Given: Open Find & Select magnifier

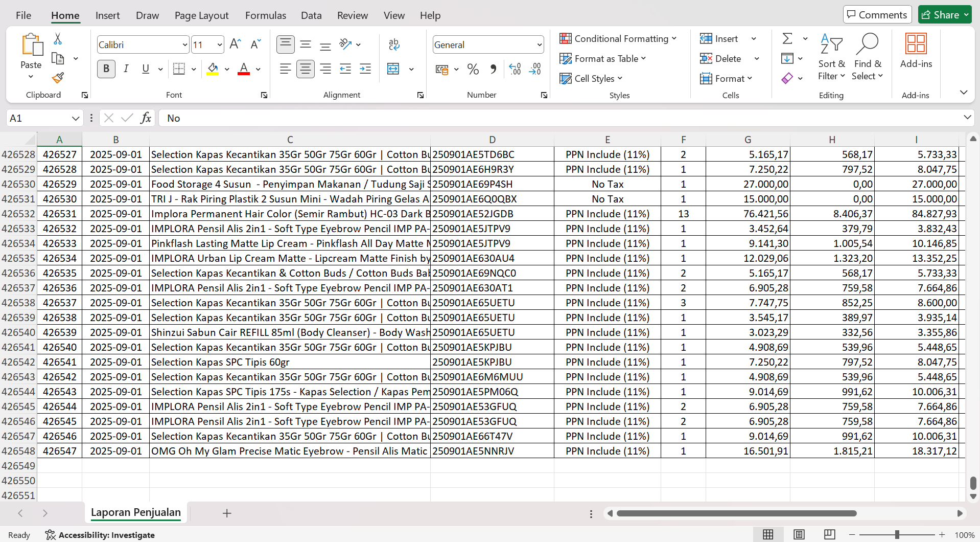Looking at the screenshot, I should tap(868, 57).
